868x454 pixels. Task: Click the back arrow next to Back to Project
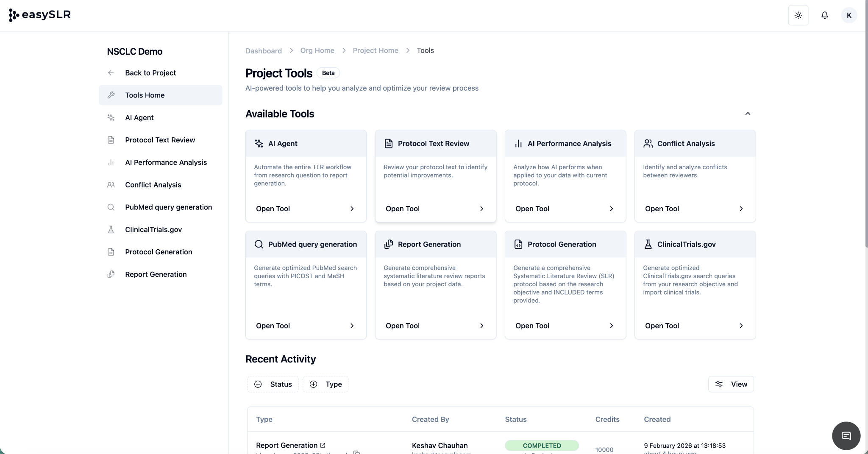click(x=111, y=73)
